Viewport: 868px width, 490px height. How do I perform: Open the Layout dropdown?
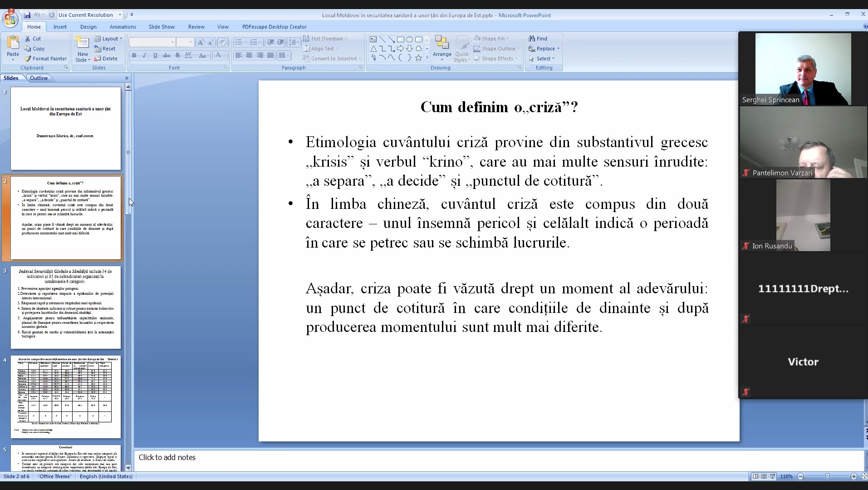(x=108, y=39)
